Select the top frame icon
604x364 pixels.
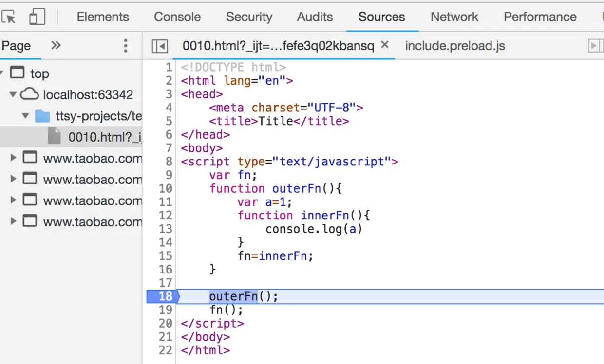coord(17,73)
